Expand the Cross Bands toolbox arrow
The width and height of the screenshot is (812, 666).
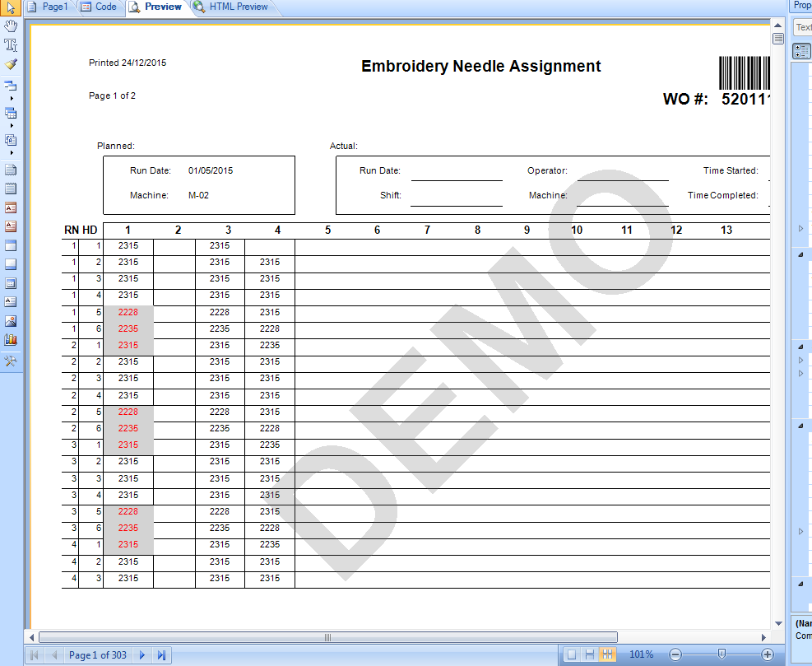pos(12,125)
